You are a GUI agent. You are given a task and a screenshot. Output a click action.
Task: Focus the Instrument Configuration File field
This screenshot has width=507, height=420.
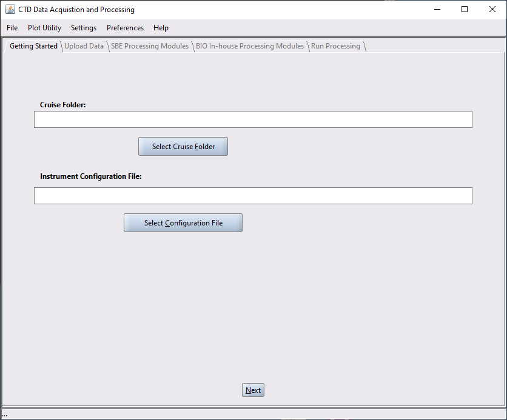(x=253, y=196)
